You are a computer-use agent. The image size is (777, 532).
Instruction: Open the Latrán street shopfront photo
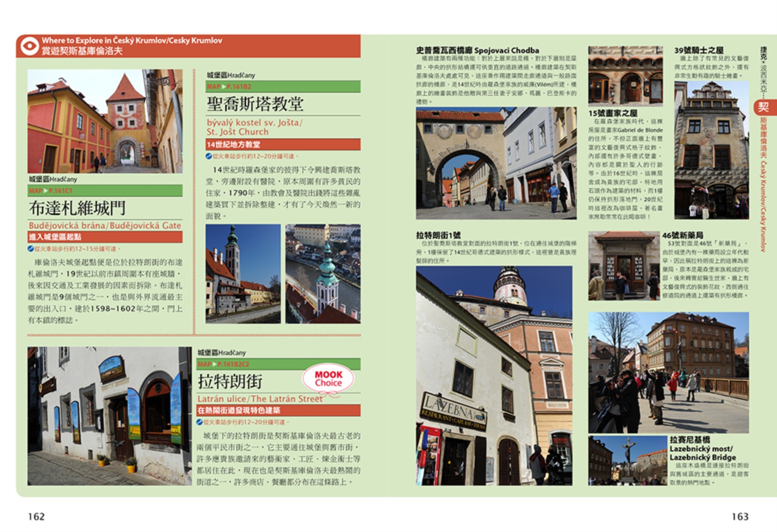coord(110,416)
